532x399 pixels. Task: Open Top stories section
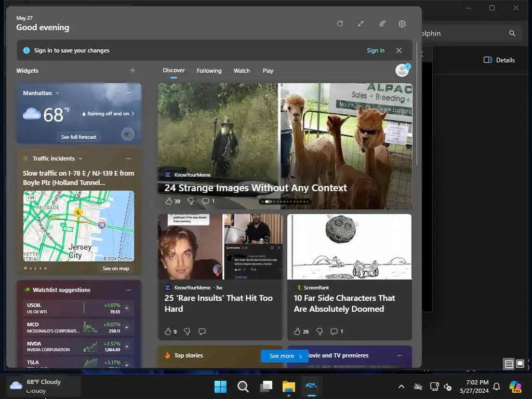(189, 355)
